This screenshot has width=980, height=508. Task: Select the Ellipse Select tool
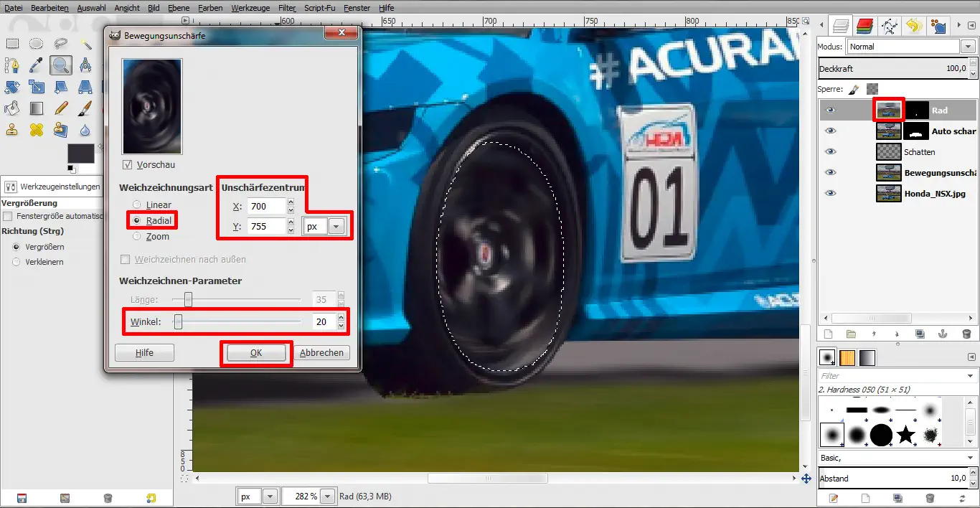(x=36, y=44)
